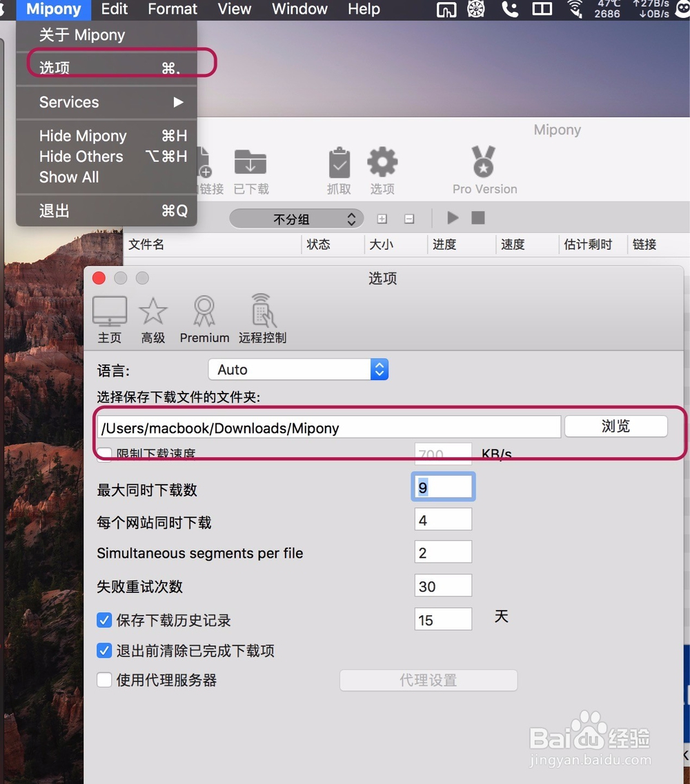Screen dimensions: 690x784
Task: Sort by 文件名 column header
Action: tap(212, 245)
